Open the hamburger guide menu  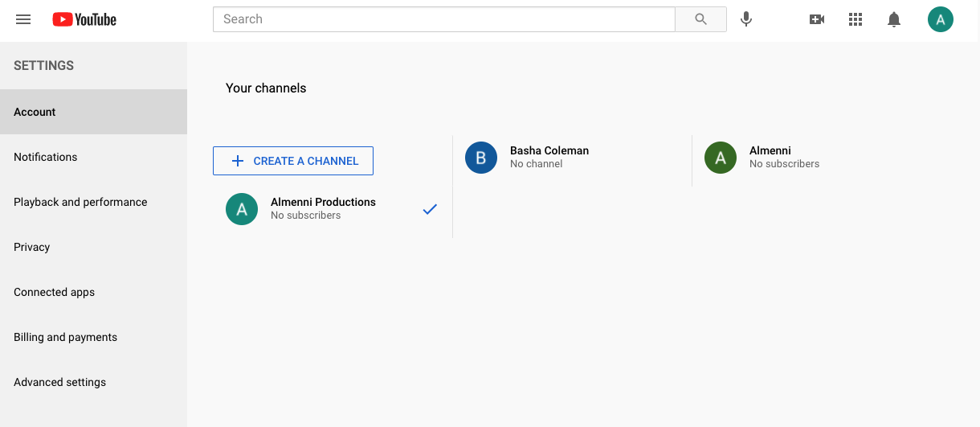coord(23,19)
